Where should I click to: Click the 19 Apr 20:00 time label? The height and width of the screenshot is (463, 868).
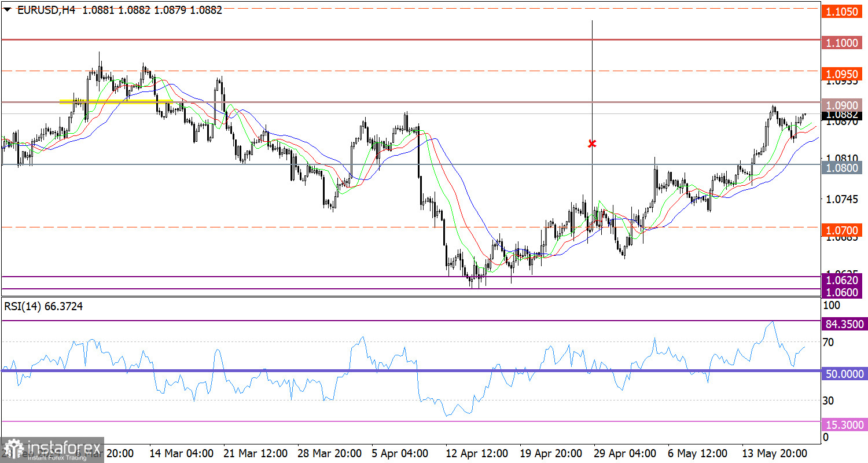[x=551, y=453]
